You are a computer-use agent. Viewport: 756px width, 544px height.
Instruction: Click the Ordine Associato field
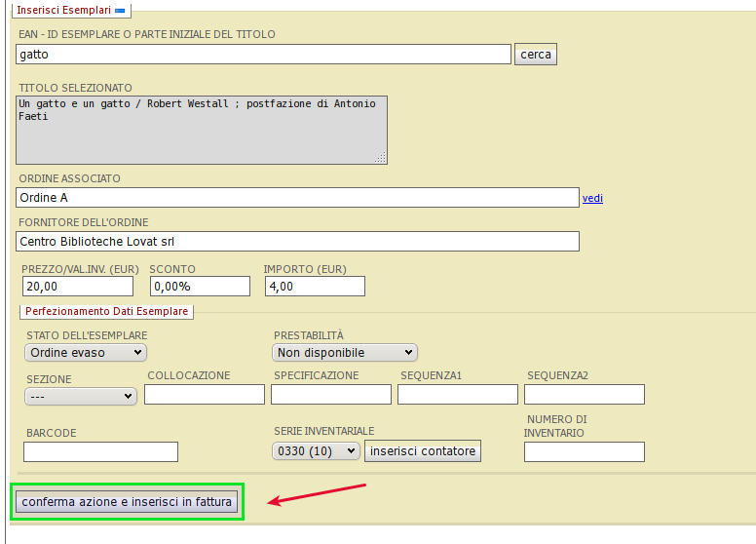pos(297,198)
